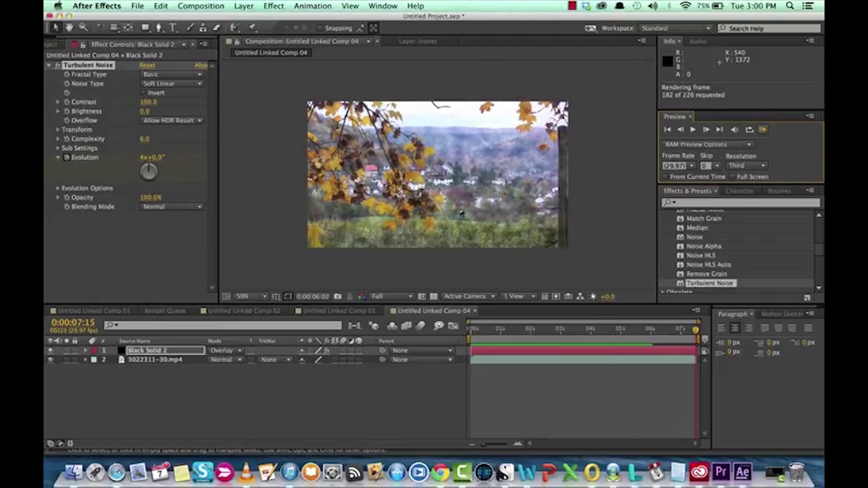Click the Search Help field
Viewport: 868px width, 488px height.
[x=769, y=28]
